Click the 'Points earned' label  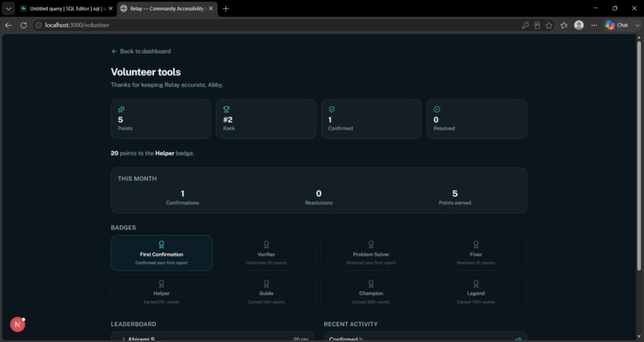455,203
